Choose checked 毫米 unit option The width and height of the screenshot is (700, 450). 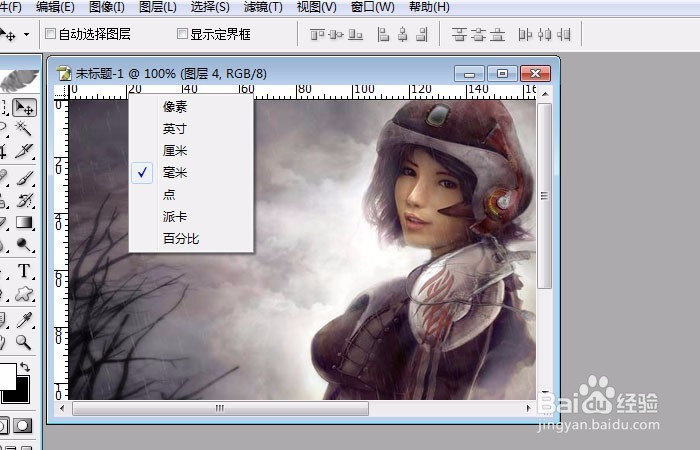pos(191,172)
